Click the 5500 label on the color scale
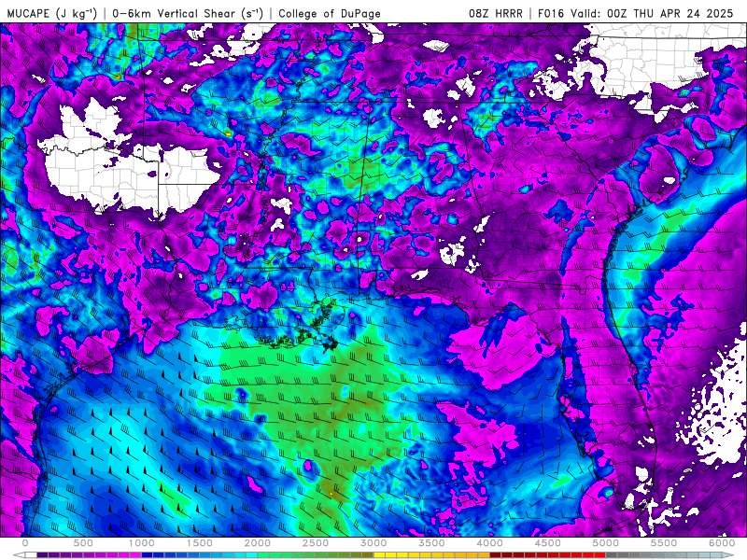Viewport: 747px width, 560px height. (664, 543)
